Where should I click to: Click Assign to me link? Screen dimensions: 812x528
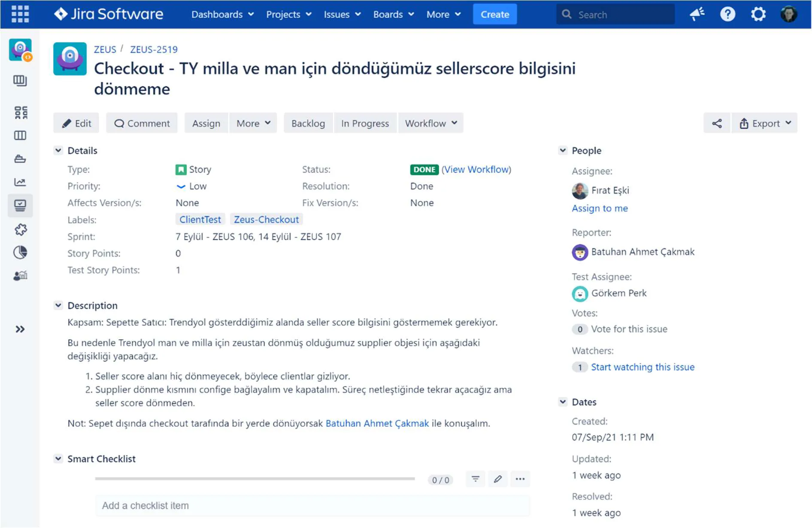(600, 208)
